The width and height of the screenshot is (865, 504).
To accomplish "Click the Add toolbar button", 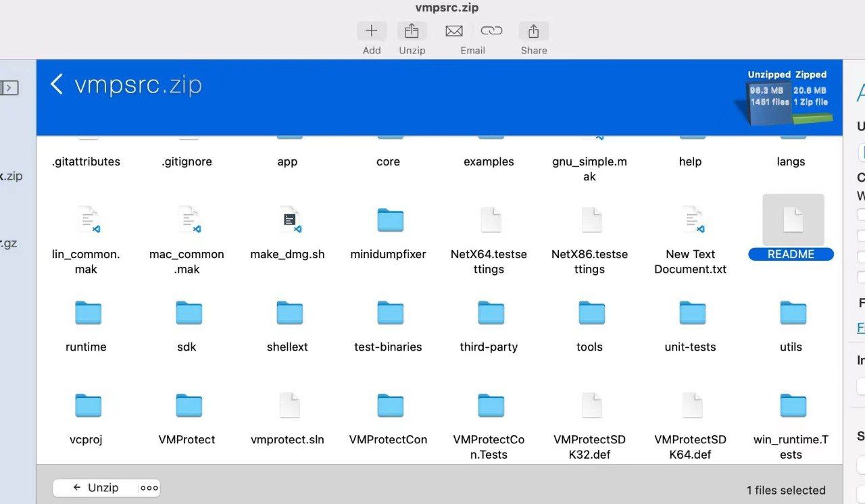I will (x=372, y=31).
